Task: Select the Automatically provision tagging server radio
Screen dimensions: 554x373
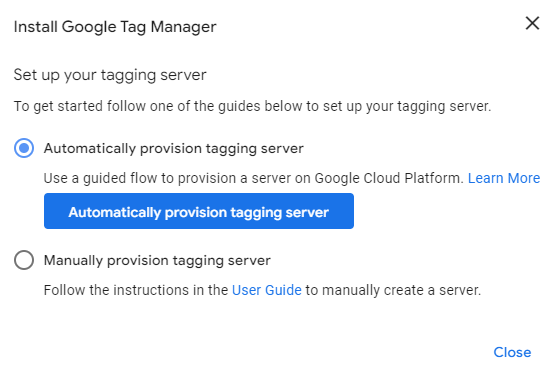Action: (24, 148)
